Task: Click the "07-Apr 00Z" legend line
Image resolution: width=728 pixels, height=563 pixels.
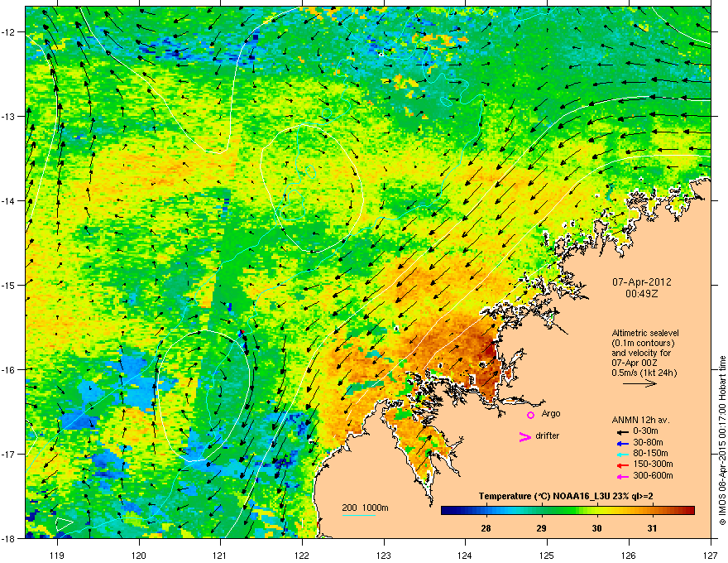Action: (x=635, y=363)
